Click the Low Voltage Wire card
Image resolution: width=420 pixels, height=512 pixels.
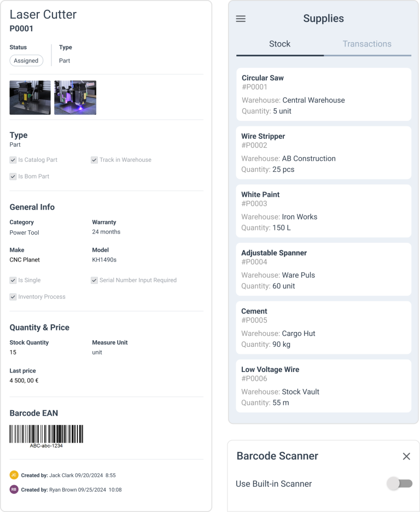[323, 386]
